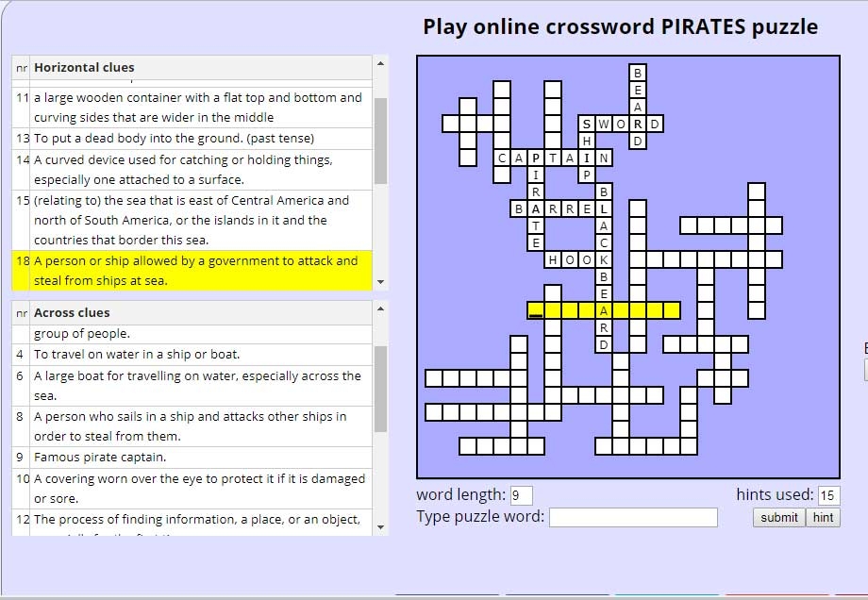Choose clue 14 about curved catching device
Screen dimensions: 868x600
click(x=184, y=170)
